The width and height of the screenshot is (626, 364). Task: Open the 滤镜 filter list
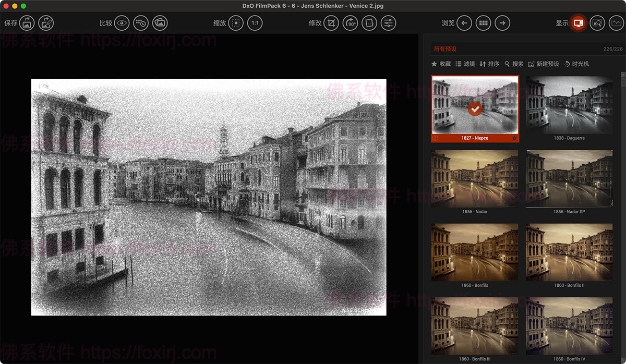(x=465, y=64)
